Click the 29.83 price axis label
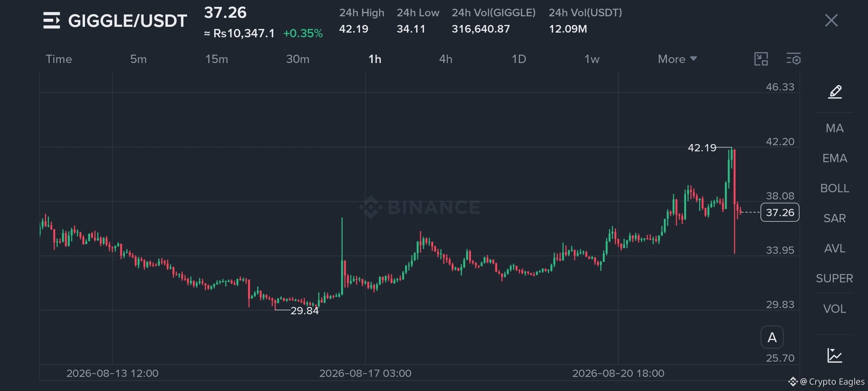The width and height of the screenshot is (868, 391). tap(780, 304)
